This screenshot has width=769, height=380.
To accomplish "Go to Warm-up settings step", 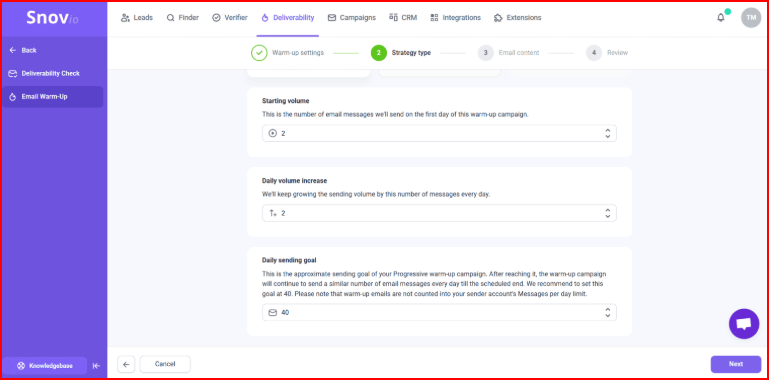I will (x=287, y=53).
